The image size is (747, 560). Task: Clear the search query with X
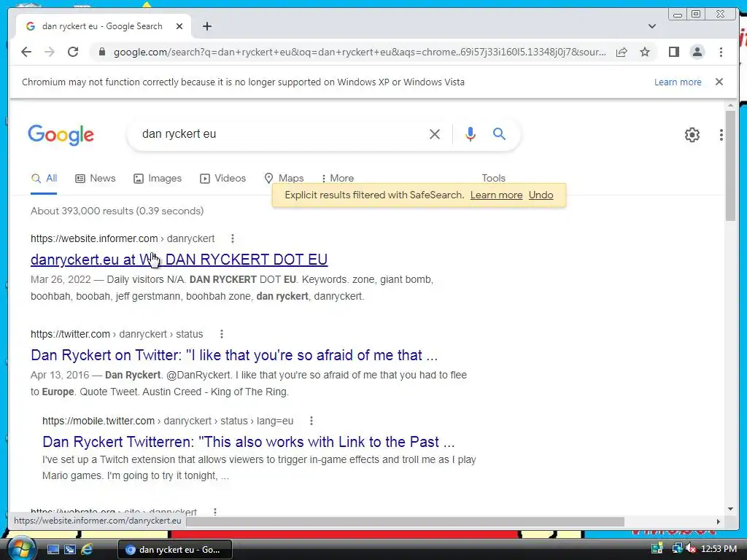(435, 134)
